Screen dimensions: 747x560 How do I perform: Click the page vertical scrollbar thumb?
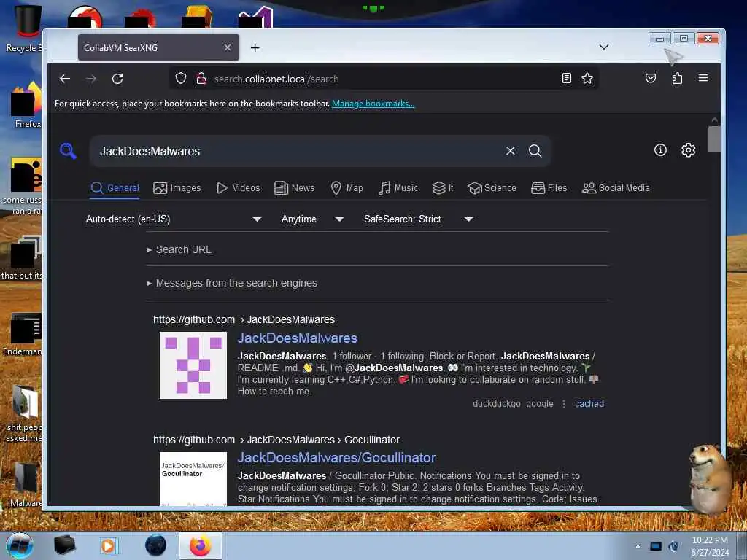(713, 139)
